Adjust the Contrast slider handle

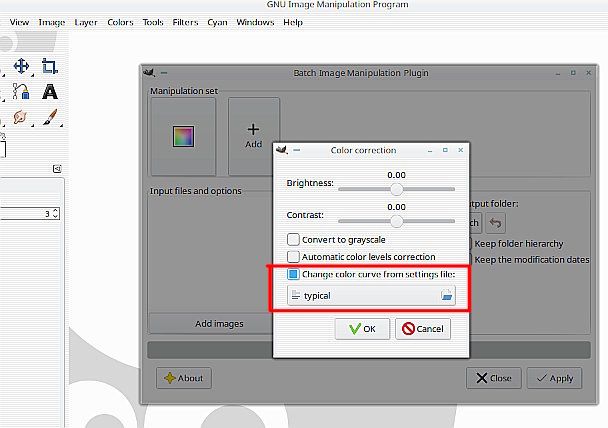(396, 221)
